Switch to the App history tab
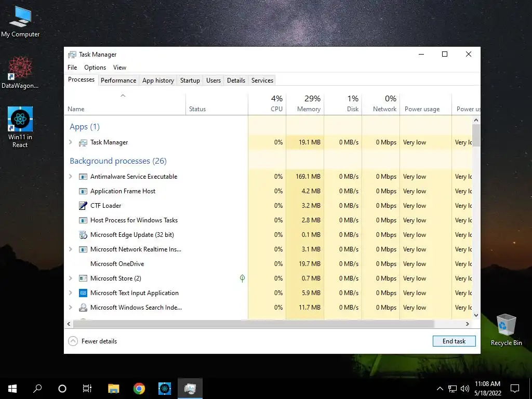Image resolution: width=532 pixels, height=399 pixels. tap(158, 81)
